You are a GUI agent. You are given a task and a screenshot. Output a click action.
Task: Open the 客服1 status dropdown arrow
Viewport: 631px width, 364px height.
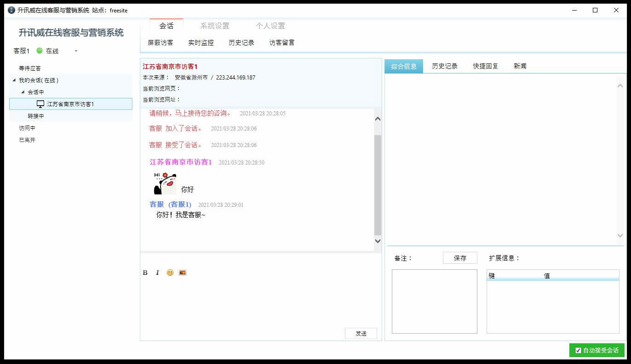tap(76, 51)
